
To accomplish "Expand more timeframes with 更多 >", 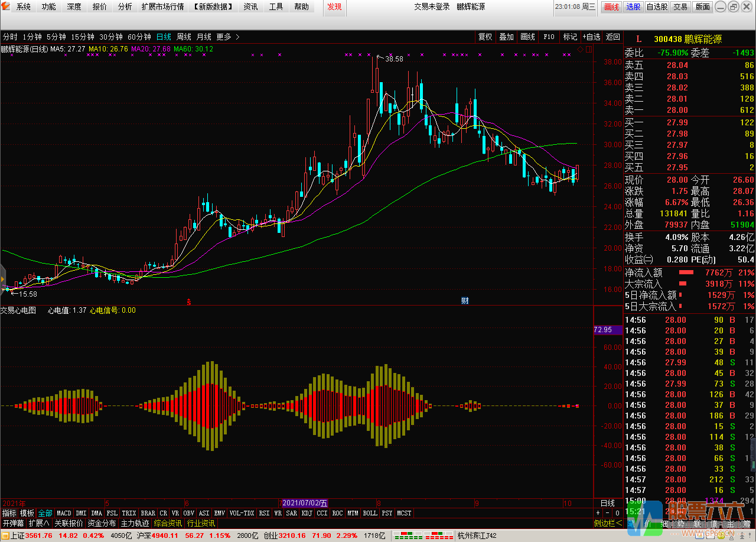I will [227, 37].
